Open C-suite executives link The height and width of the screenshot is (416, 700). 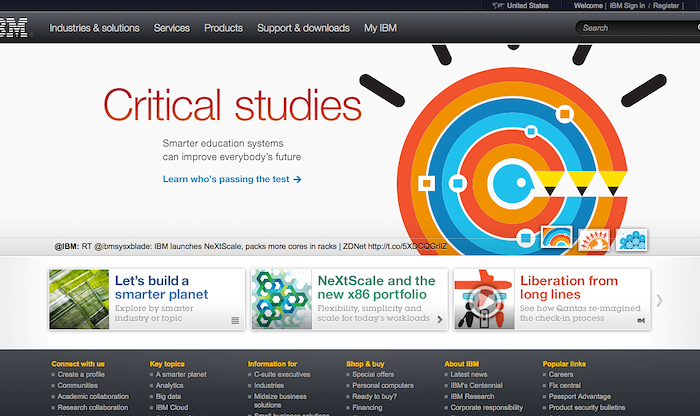point(282,374)
